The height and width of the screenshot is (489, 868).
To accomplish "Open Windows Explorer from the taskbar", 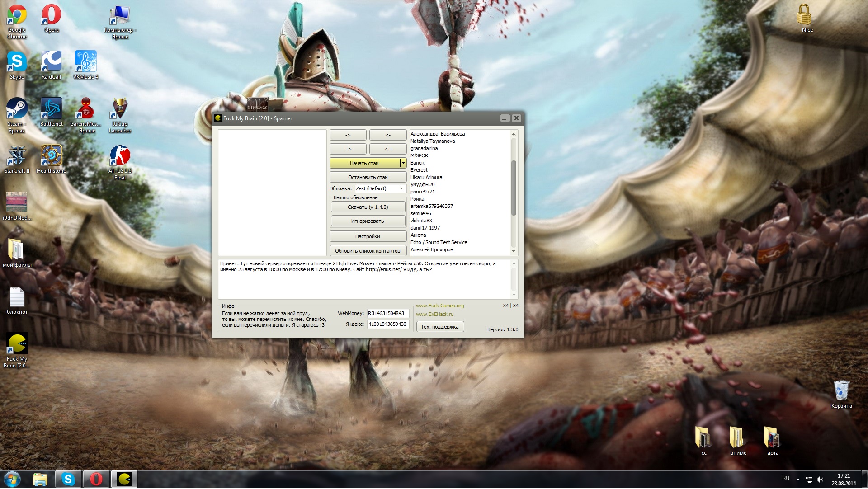I will click(40, 479).
